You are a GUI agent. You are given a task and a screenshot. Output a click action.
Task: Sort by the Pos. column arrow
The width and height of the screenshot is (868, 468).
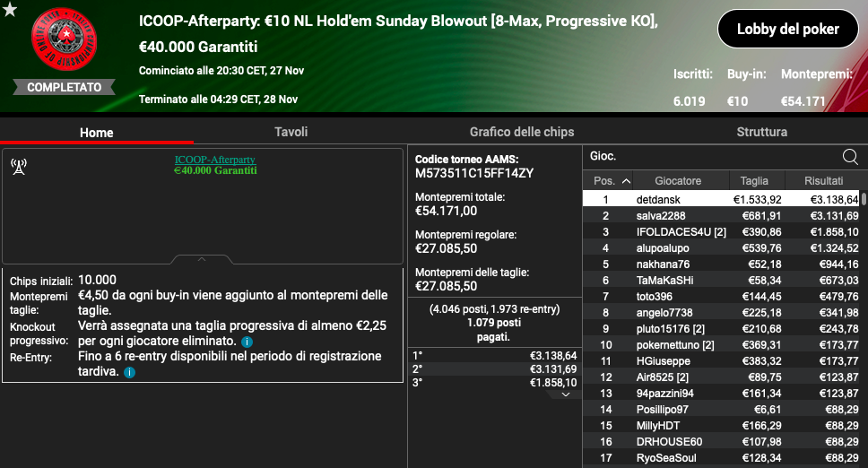point(625,181)
